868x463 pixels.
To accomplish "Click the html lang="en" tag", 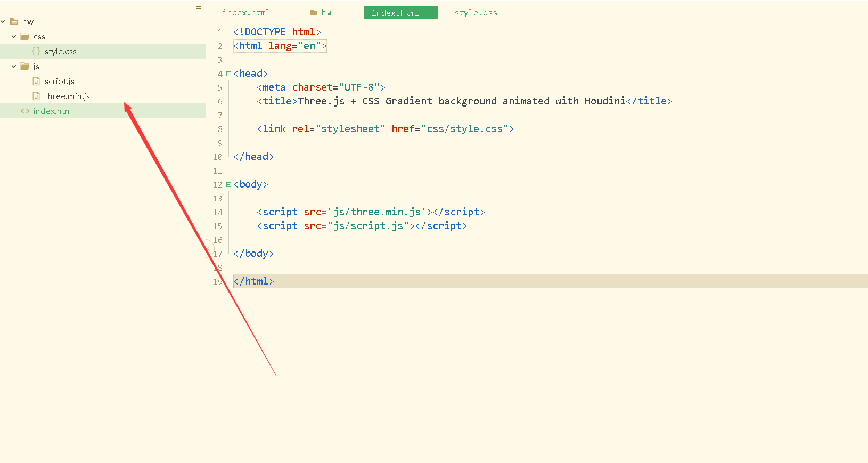I will tap(280, 46).
